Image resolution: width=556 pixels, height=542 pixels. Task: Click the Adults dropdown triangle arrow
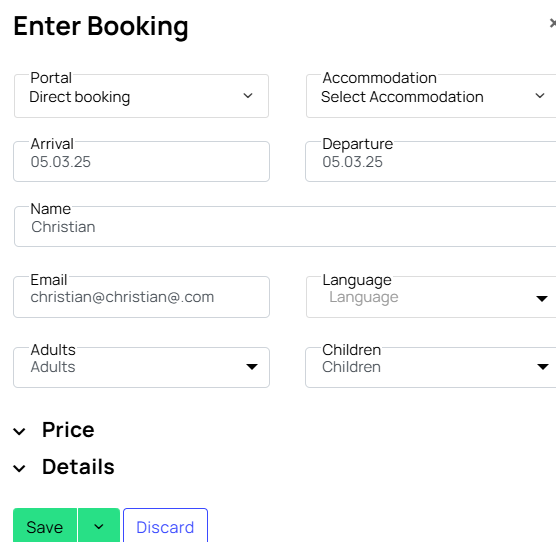pos(252,367)
